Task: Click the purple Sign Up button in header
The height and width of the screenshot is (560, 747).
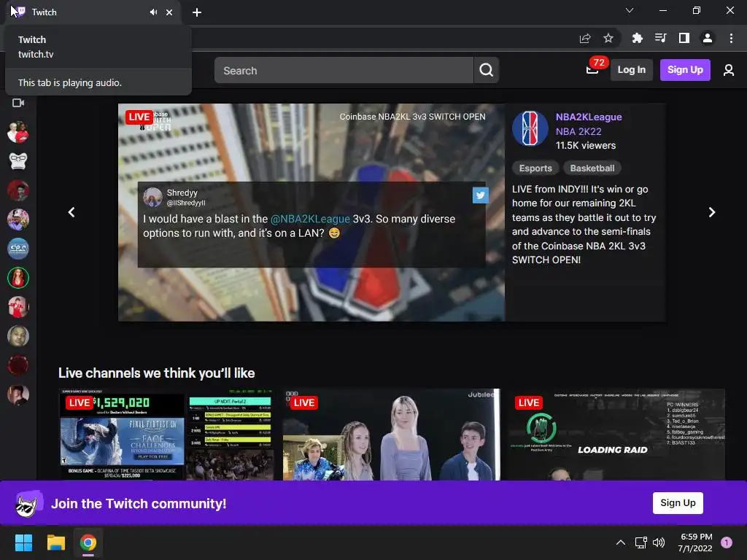Action: coord(685,70)
